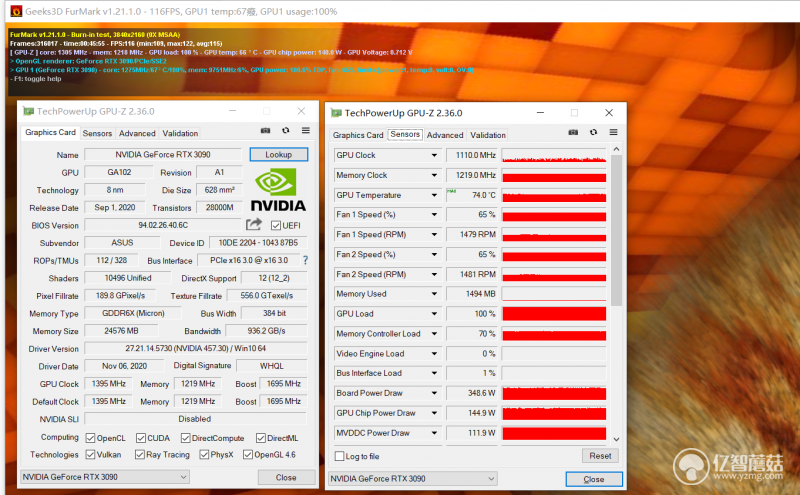Click Close button in left GPU-Z window
Viewport: 800px width, 495px height.
click(286, 477)
